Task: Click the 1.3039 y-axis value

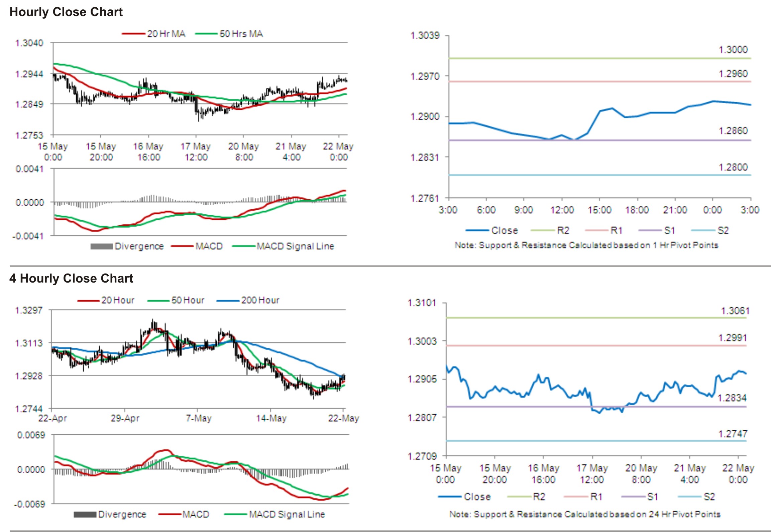Action: coord(425,35)
